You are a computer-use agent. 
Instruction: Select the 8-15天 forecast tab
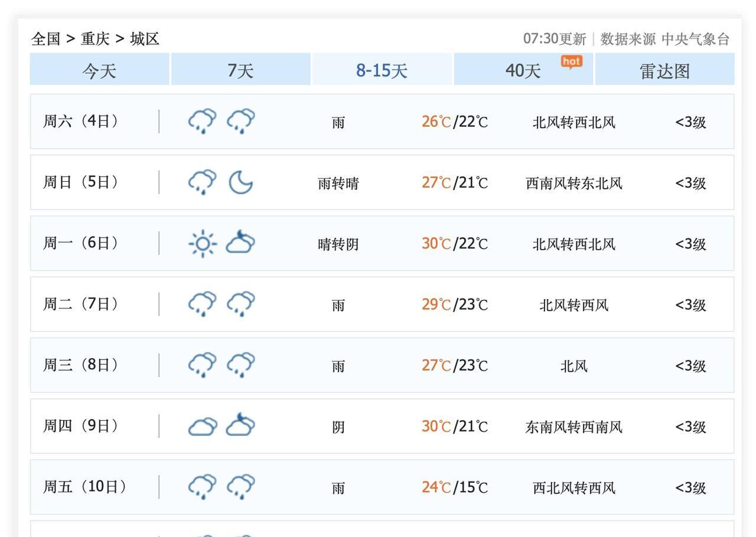pos(382,70)
